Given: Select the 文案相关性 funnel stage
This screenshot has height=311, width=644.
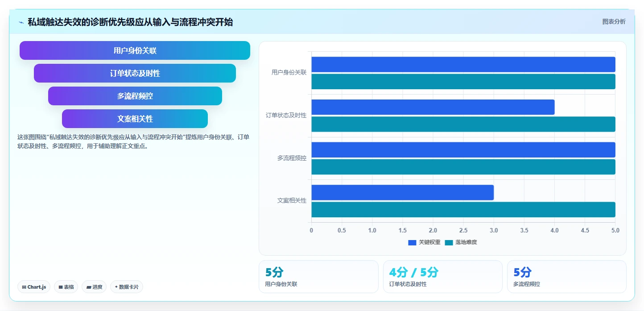Looking at the screenshot, I should click(x=135, y=119).
